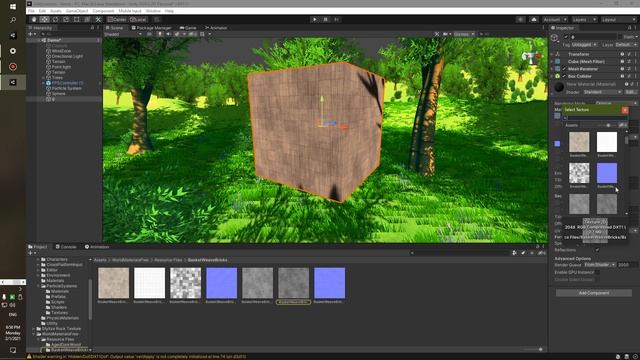The width and height of the screenshot is (640, 360).
Task: Toggle Local handle rotation button
Action: click(x=138, y=20)
